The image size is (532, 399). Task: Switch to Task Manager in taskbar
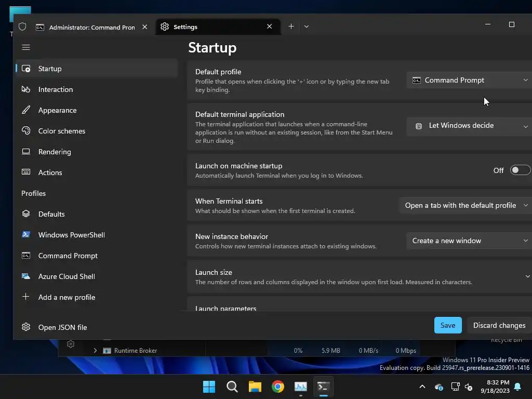301,387
